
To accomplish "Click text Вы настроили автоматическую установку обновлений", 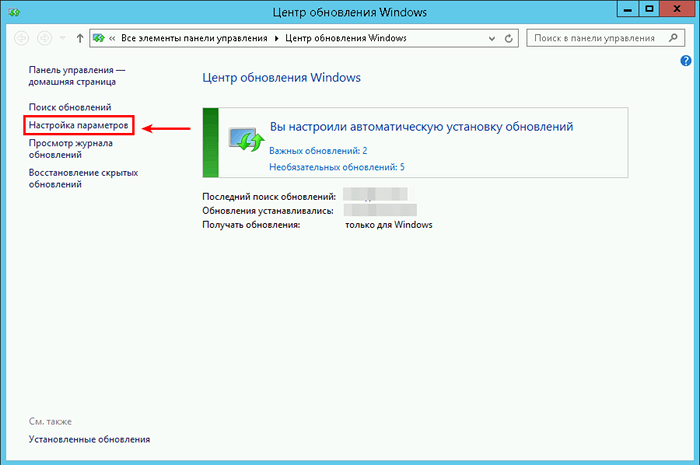I will 421,127.
